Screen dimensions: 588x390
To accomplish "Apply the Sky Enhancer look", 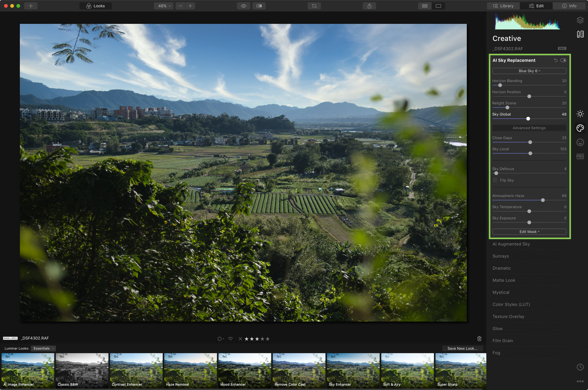I will [x=353, y=370].
